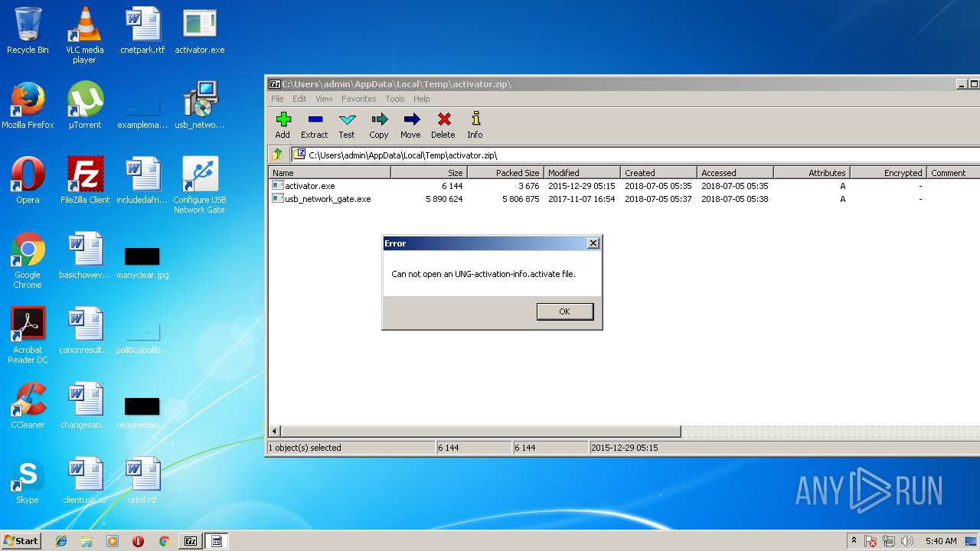Open CCleaner desktop shortcut
980x551 pixels.
click(28, 406)
